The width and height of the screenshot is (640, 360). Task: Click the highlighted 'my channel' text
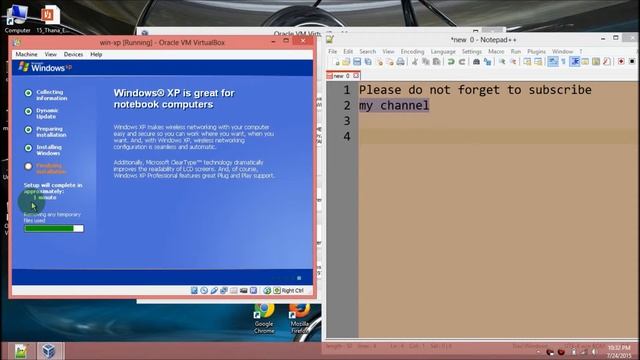pyautogui.click(x=394, y=105)
